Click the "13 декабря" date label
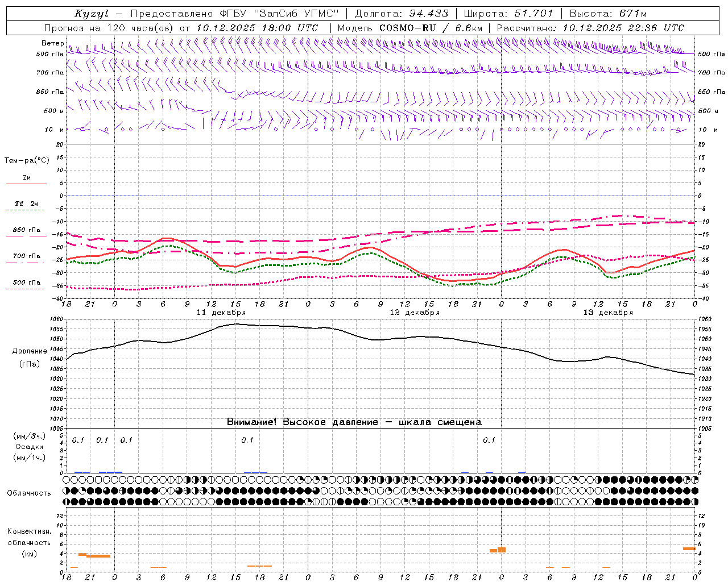This screenshot has height=582, width=728. pos(608,313)
